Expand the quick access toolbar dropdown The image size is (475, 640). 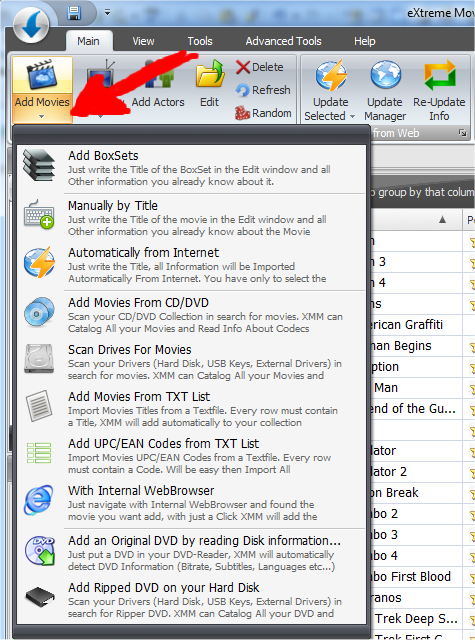point(107,13)
